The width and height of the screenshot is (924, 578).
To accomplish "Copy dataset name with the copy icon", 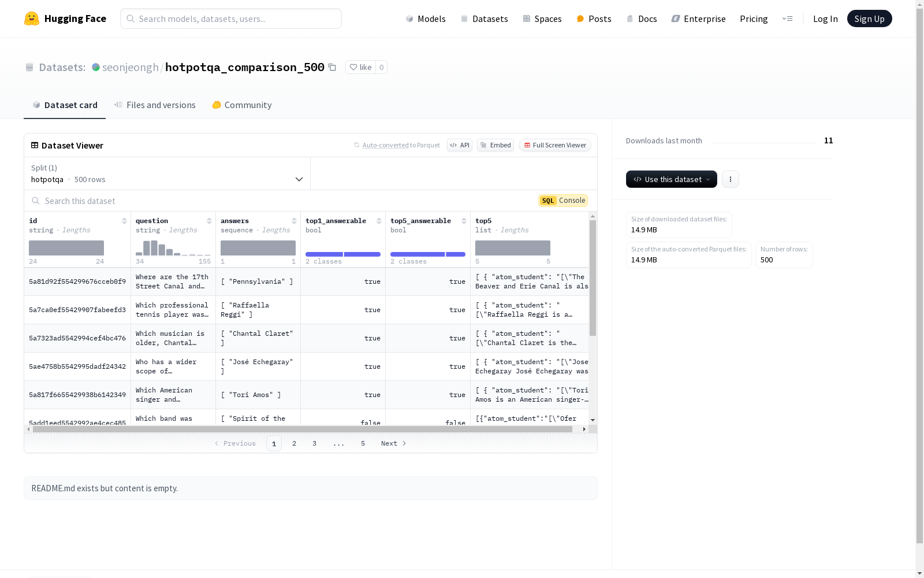I will click(x=332, y=67).
